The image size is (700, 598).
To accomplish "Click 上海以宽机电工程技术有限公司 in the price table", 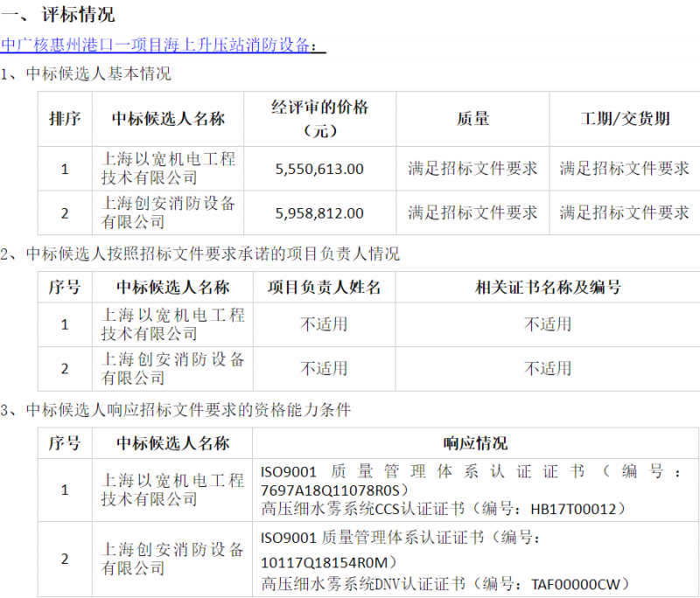I will pyautogui.click(x=168, y=169).
